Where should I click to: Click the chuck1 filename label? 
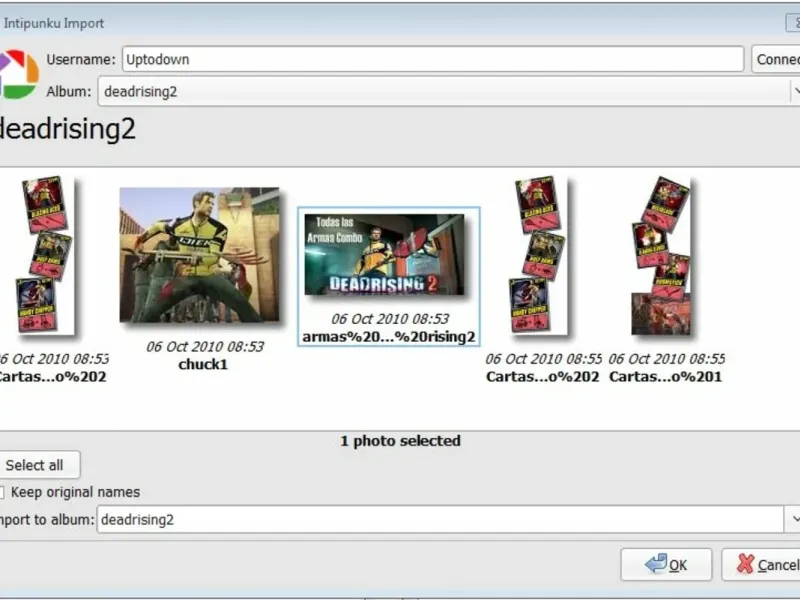pyautogui.click(x=203, y=364)
